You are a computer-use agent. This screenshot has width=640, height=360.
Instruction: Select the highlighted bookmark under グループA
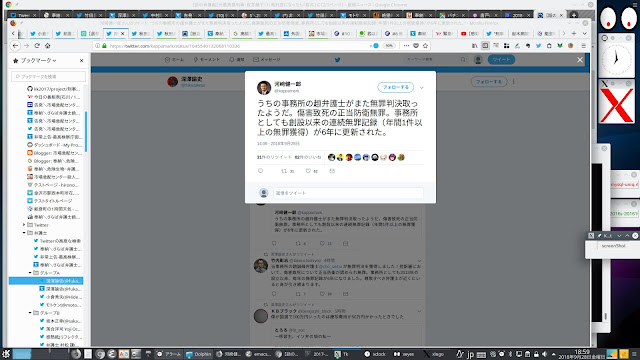[x=46, y=281]
